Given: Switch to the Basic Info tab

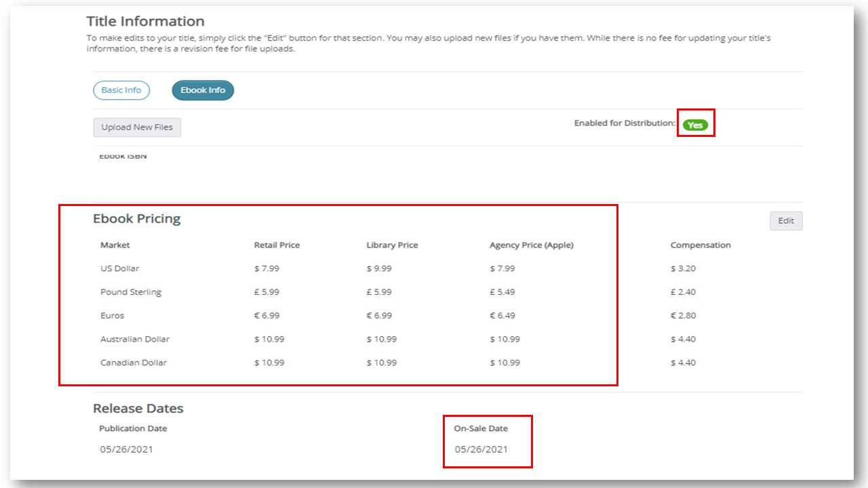Looking at the screenshot, I should pyautogui.click(x=121, y=90).
